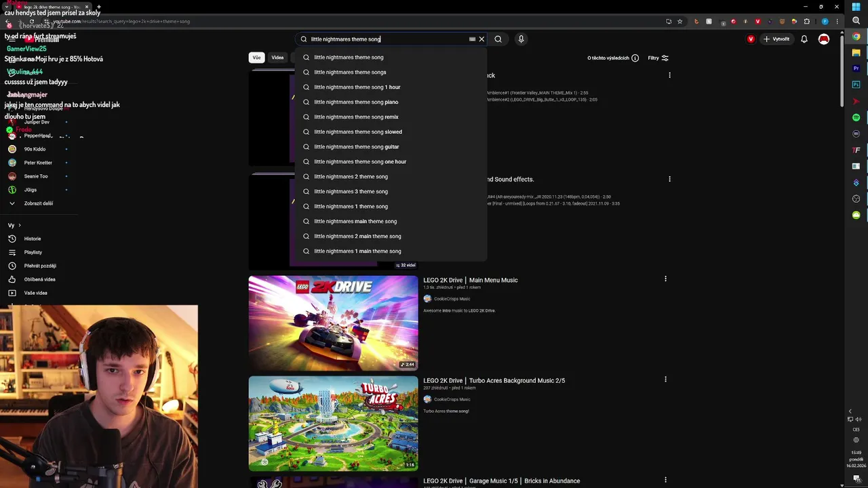Open CookieCrisps Music channel under Main Menu Music

point(452,299)
